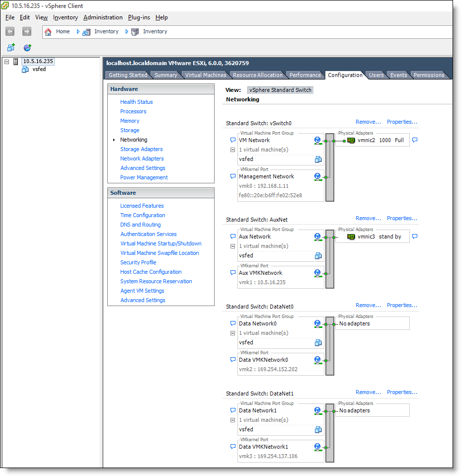Click Remove link for AuxNet switch
The image size is (461, 476).
point(368,218)
